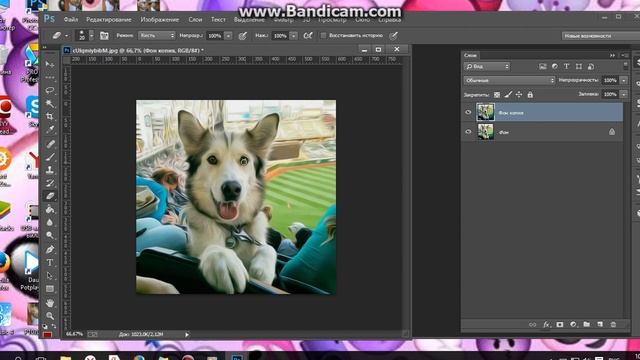Open brush size preset picker
The image size is (640, 360).
point(91,36)
